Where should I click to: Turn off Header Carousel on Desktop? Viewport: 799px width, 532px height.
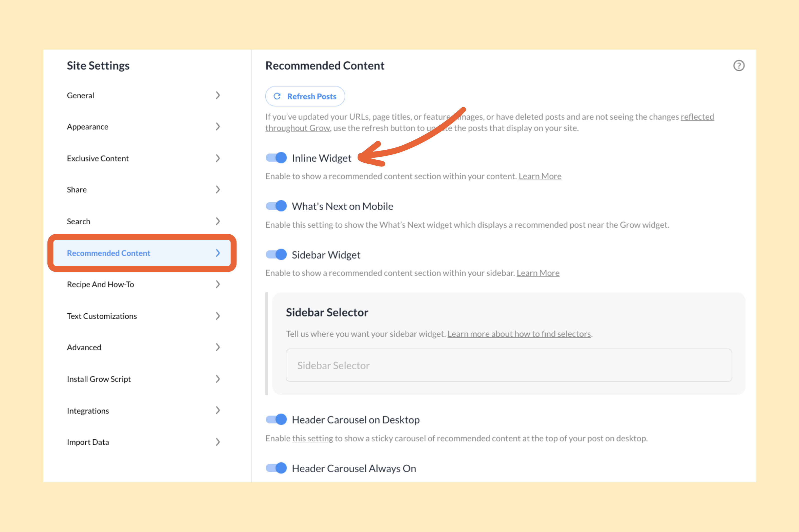276,419
